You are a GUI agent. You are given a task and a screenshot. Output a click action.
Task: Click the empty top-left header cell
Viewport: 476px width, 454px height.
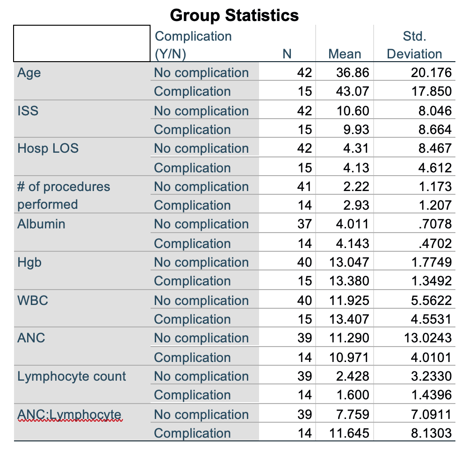(81, 43)
